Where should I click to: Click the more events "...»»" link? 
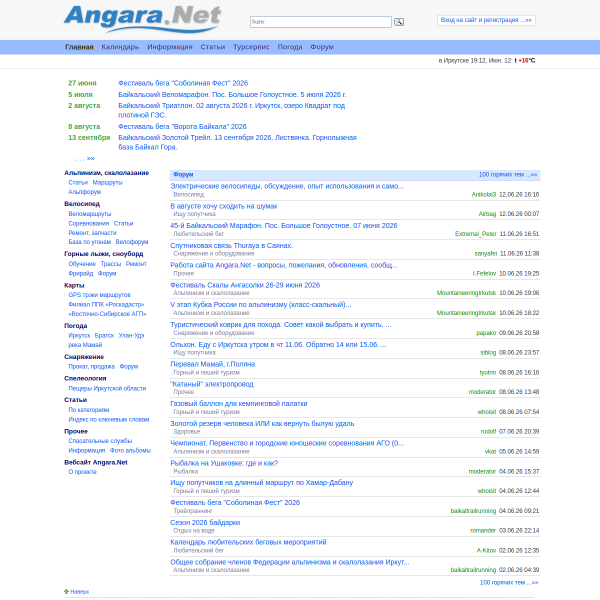[x=85, y=158]
